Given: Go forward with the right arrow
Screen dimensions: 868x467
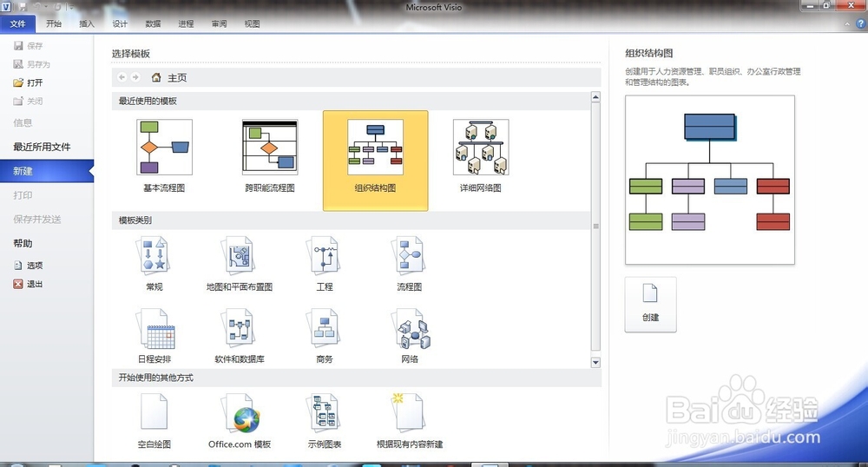Looking at the screenshot, I should [x=135, y=77].
